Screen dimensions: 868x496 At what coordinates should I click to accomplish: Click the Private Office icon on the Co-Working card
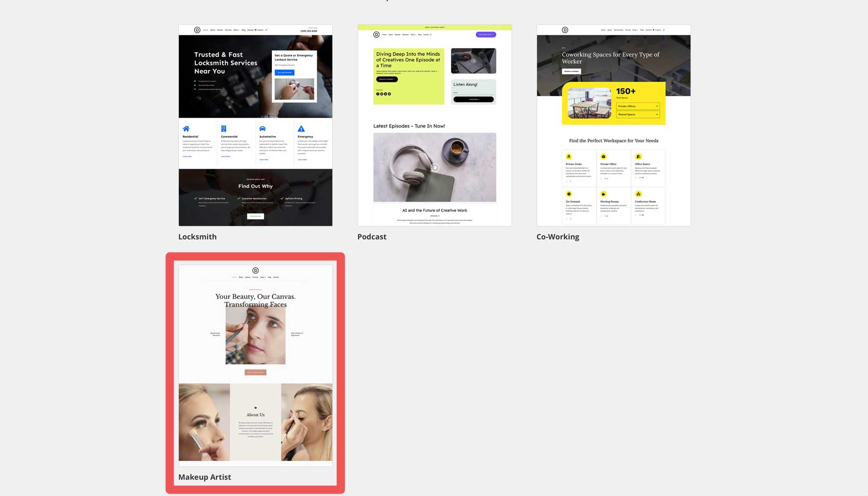pyautogui.click(x=604, y=156)
